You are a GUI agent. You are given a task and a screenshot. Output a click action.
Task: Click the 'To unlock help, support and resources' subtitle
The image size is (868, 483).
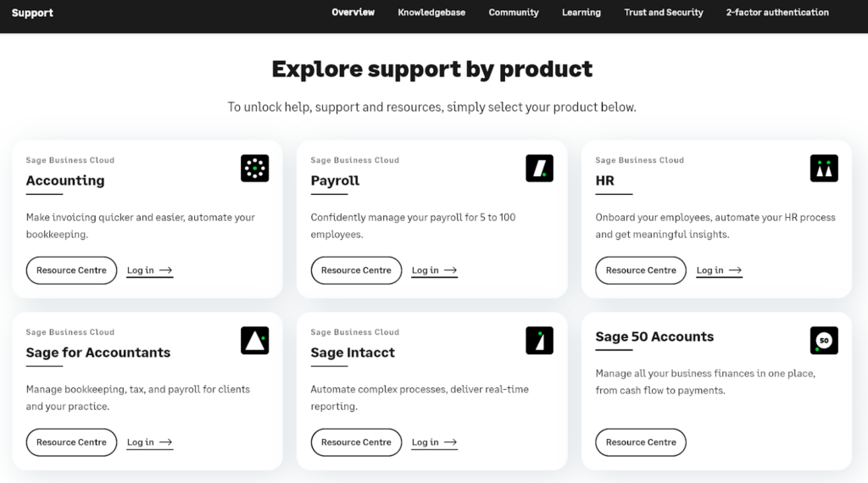[x=431, y=107]
